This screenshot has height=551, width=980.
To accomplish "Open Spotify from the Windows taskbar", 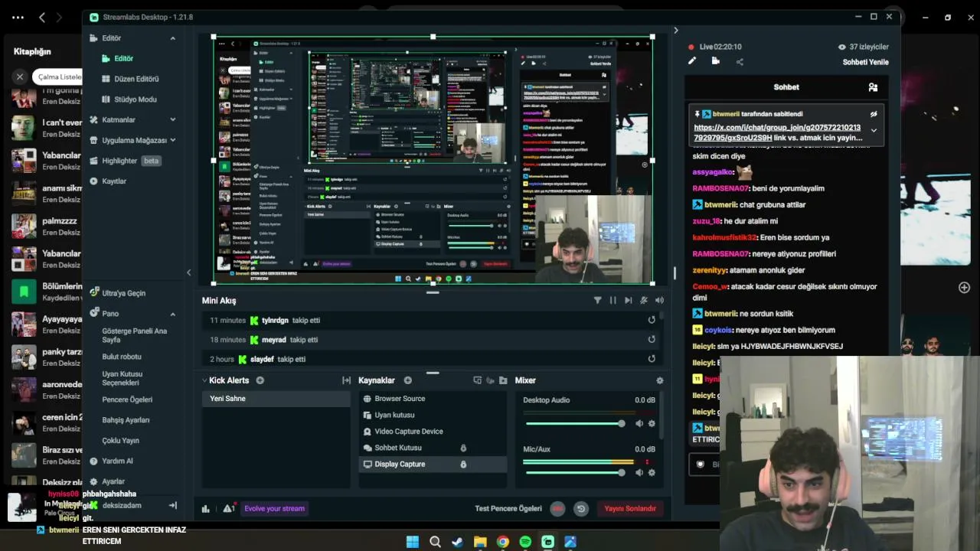I will click(525, 542).
